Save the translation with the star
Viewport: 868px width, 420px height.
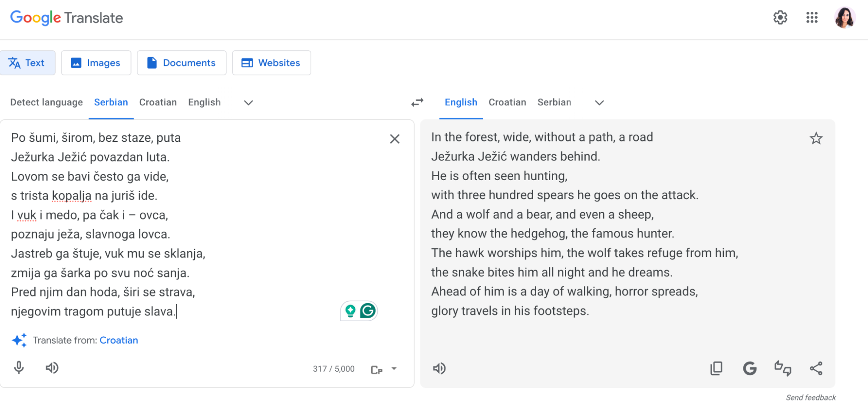[x=816, y=138]
